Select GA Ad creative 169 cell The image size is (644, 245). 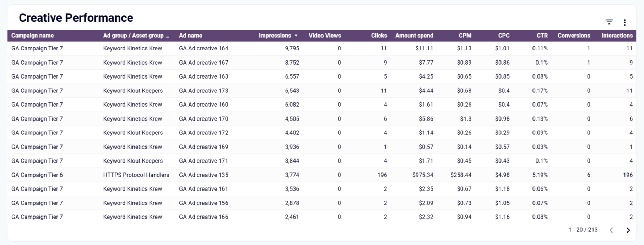point(204,147)
